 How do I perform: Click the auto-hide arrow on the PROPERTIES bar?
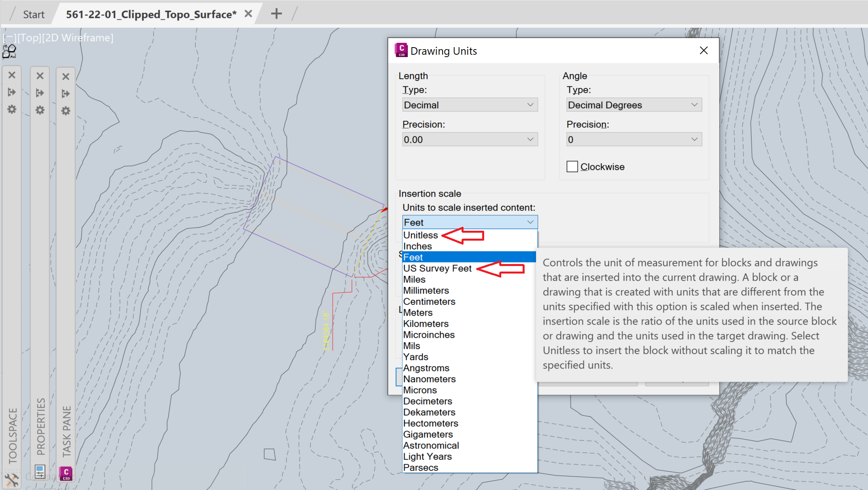[40, 92]
